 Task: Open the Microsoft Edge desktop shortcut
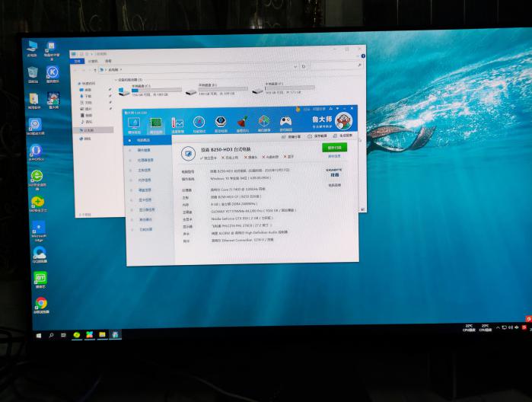click(x=39, y=231)
